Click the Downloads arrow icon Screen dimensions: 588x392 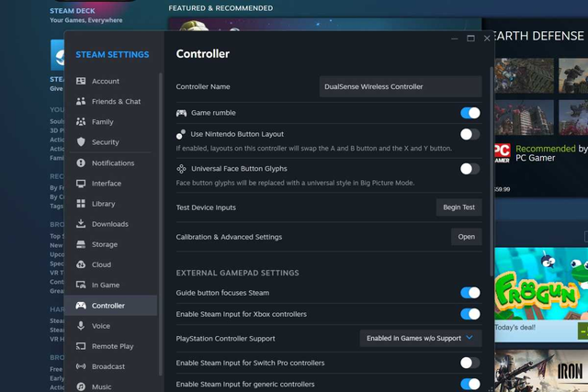(x=81, y=224)
